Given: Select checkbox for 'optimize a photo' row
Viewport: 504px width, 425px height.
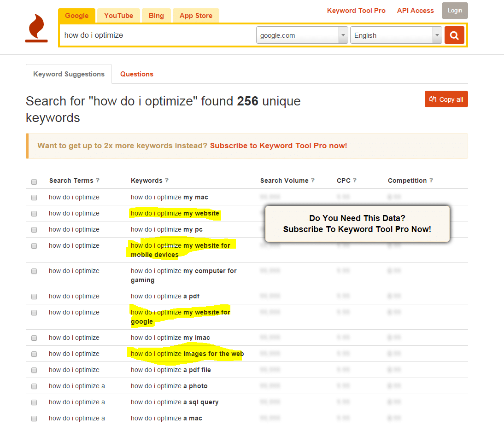Looking at the screenshot, I should [x=34, y=386].
